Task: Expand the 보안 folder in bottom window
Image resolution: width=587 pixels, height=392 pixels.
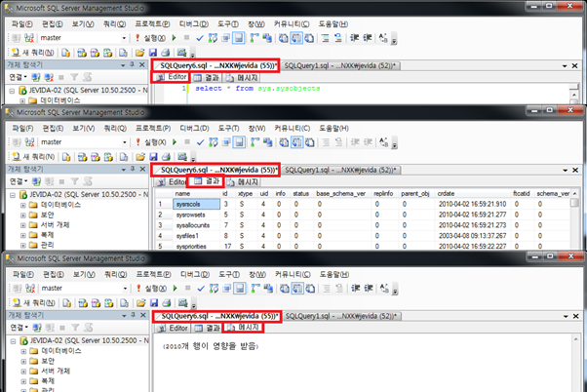Action: 23,362
